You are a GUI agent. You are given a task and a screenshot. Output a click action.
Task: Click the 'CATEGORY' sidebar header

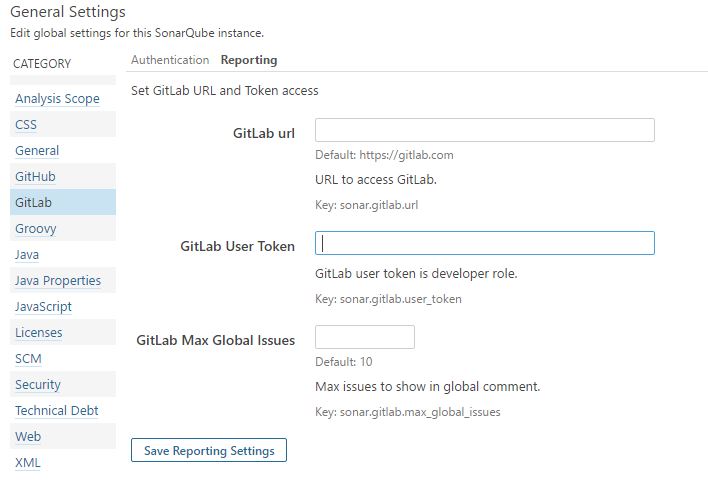[x=42, y=64]
